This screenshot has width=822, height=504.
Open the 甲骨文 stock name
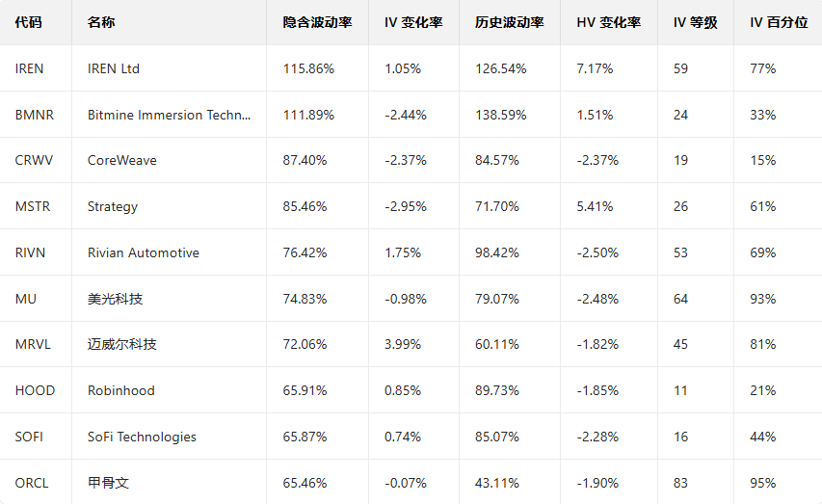(x=108, y=482)
